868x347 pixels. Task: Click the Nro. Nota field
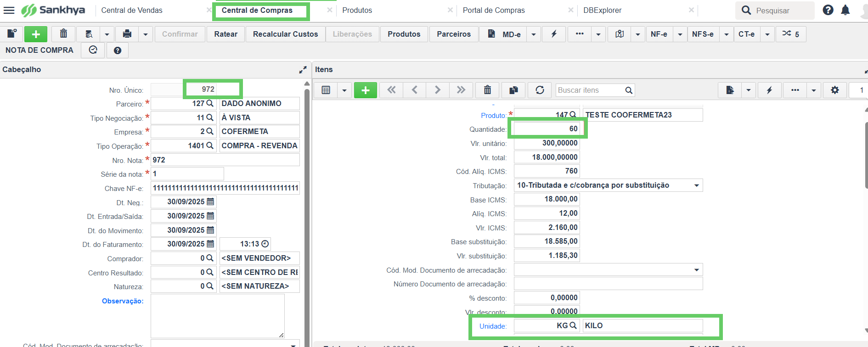pos(225,160)
